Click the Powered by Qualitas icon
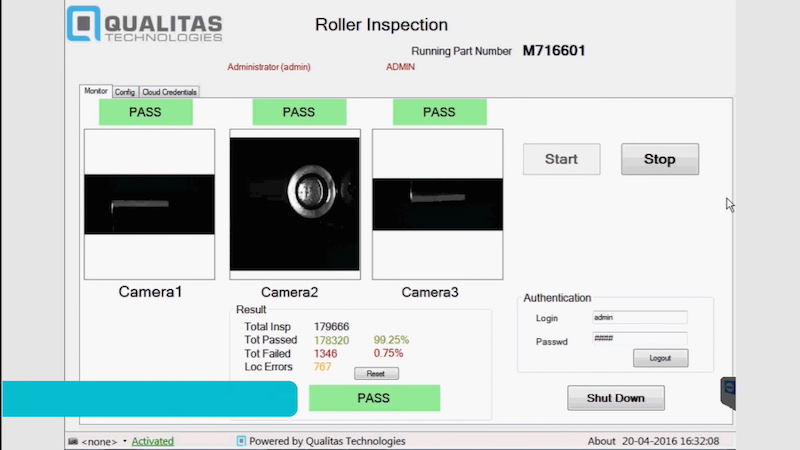The width and height of the screenshot is (800, 450). click(x=241, y=441)
